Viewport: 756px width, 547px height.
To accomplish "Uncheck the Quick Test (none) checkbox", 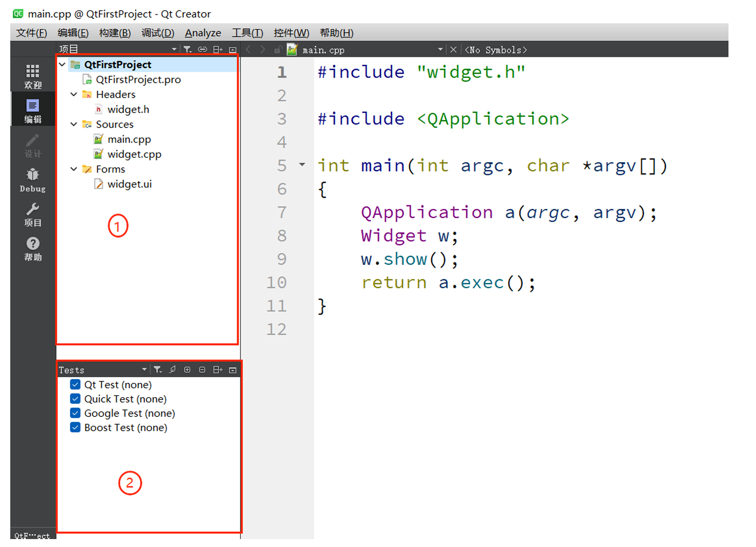I will 75,399.
